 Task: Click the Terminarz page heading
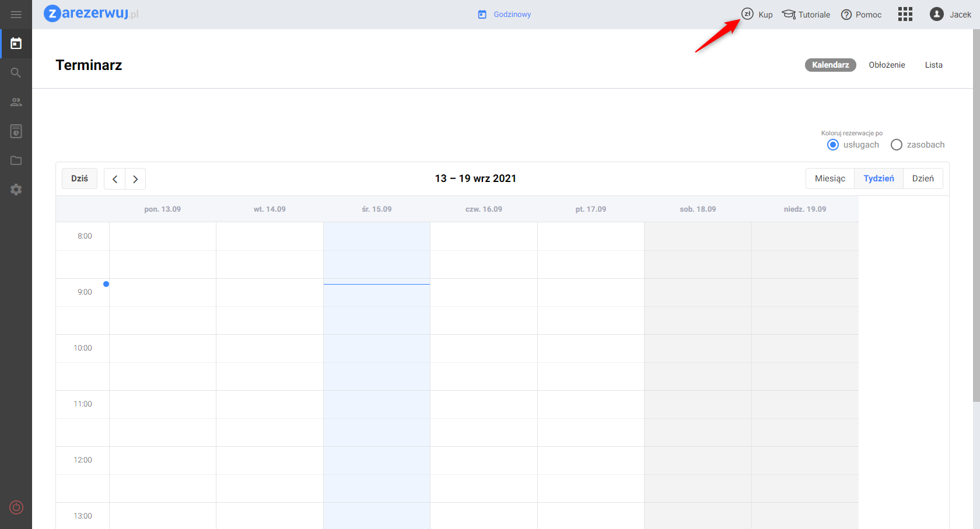point(89,65)
